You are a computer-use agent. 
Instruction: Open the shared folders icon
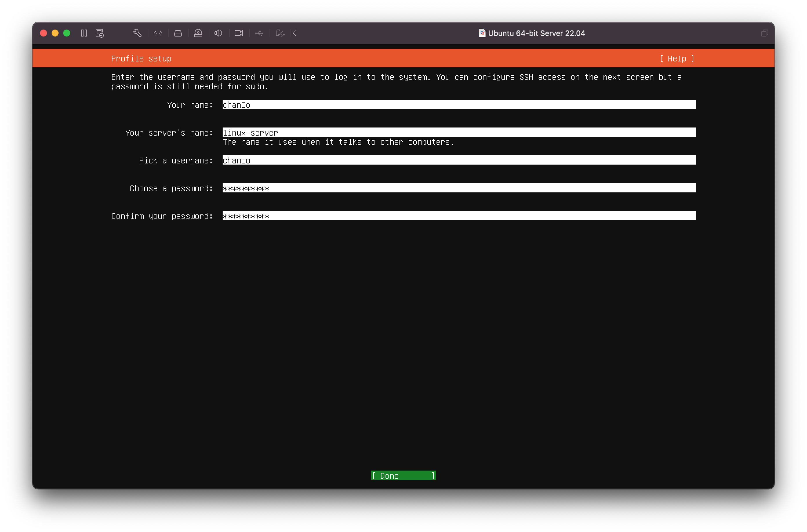[x=280, y=33]
